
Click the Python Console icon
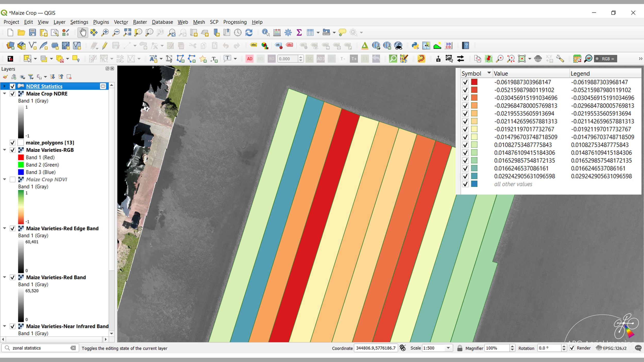pyautogui.click(x=415, y=46)
